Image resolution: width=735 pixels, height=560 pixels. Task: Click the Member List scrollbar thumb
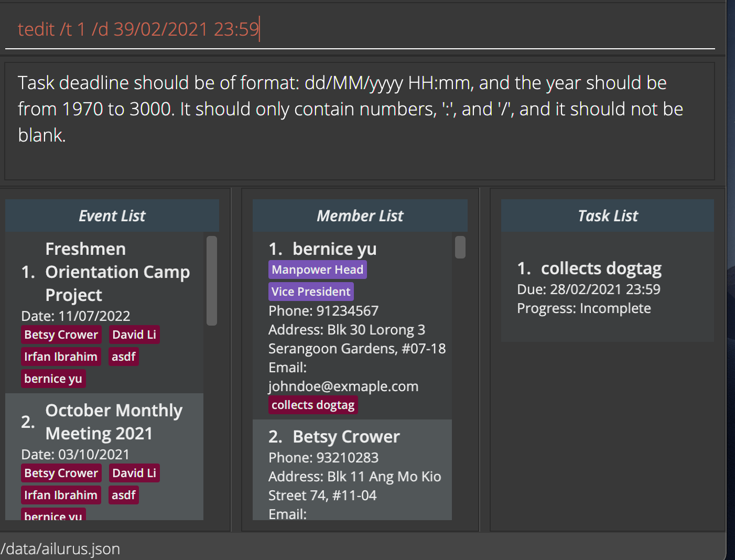coord(460,247)
